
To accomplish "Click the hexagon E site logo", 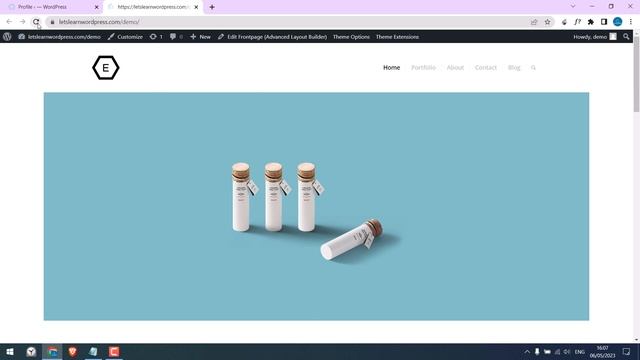I will pyautogui.click(x=106, y=68).
